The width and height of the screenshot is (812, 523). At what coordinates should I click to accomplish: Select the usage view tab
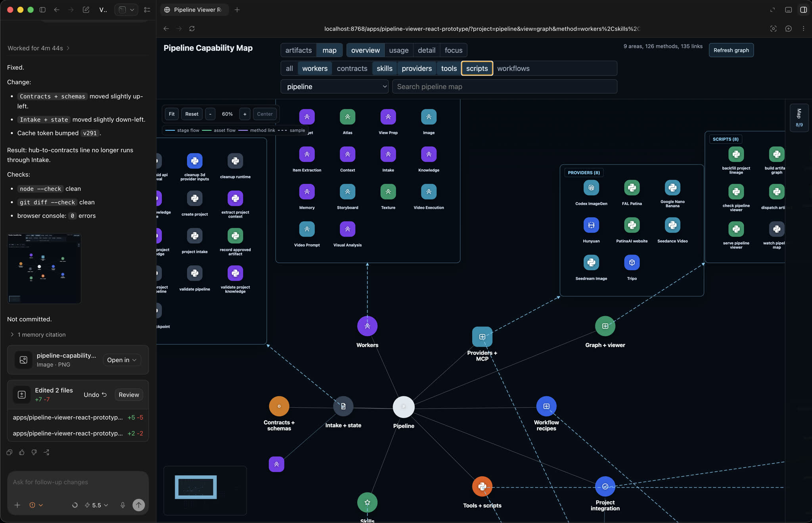tap(398, 50)
